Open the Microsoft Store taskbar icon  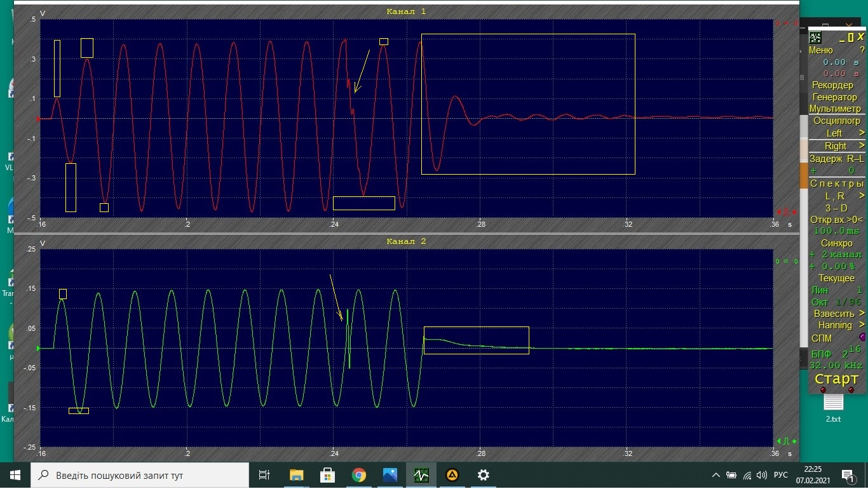[x=328, y=475]
